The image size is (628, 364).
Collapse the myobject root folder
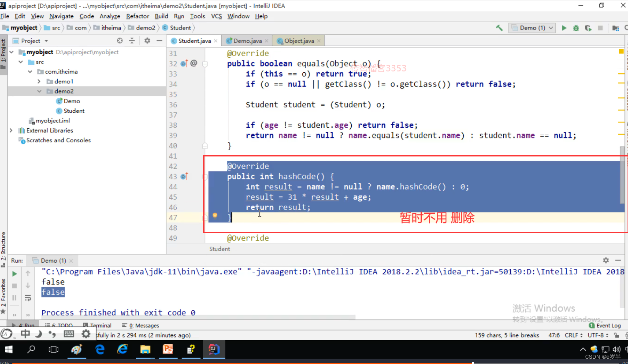[11, 52]
